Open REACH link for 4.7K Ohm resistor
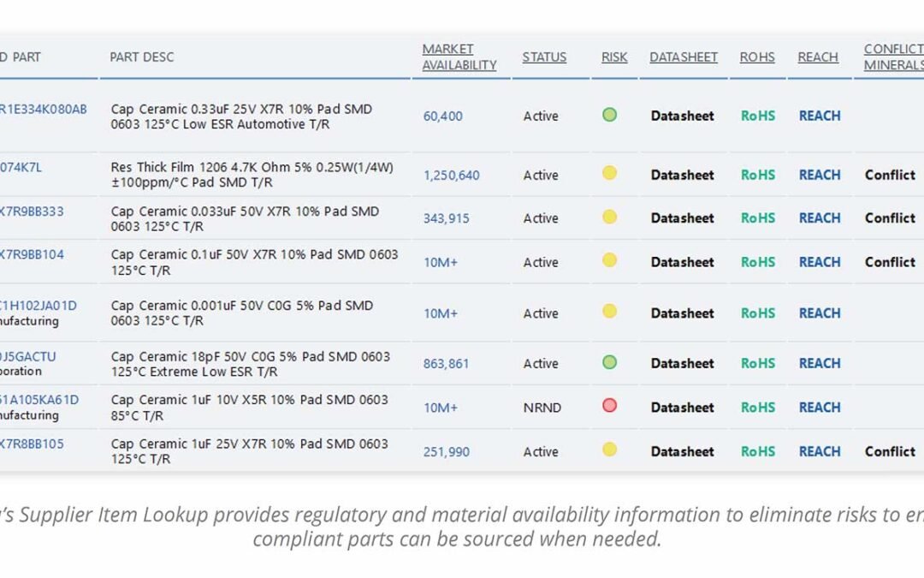924x578 pixels. pos(820,175)
